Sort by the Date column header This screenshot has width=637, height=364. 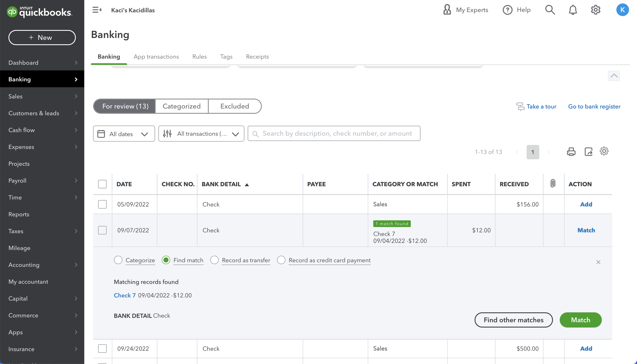124,184
